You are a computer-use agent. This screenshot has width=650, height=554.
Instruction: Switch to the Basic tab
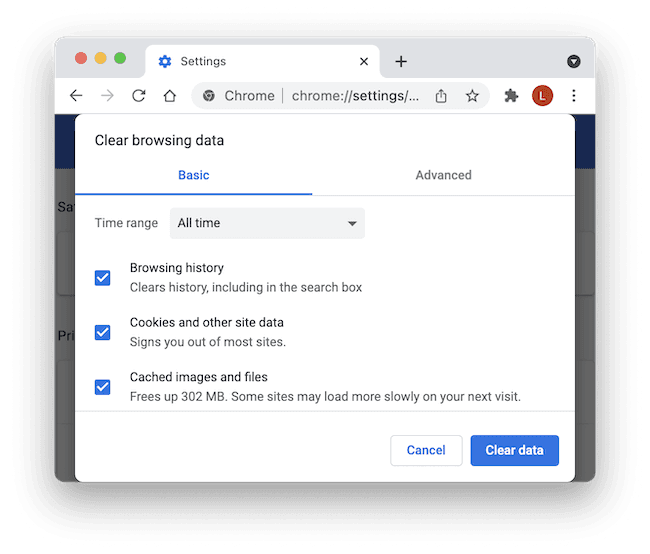(x=194, y=175)
